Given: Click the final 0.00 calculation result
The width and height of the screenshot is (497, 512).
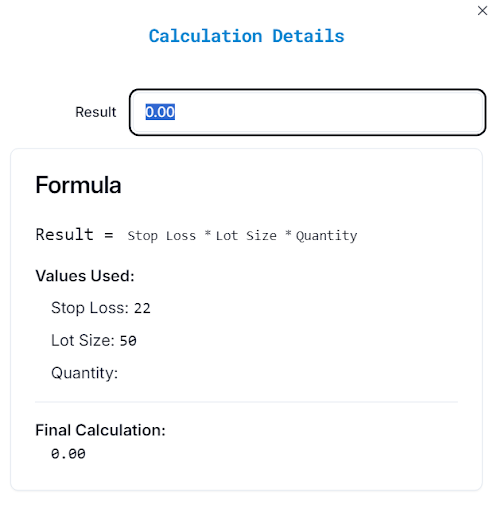Looking at the screenshot, I should 68,454.
